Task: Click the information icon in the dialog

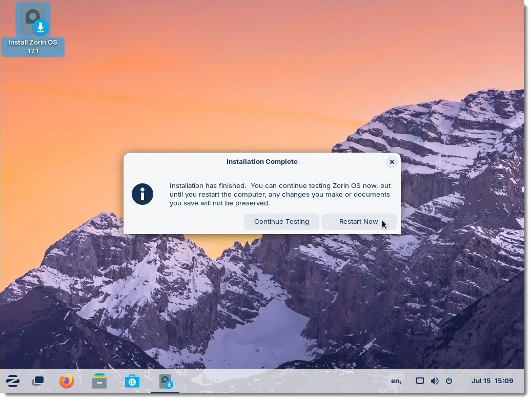Action: 142,194
